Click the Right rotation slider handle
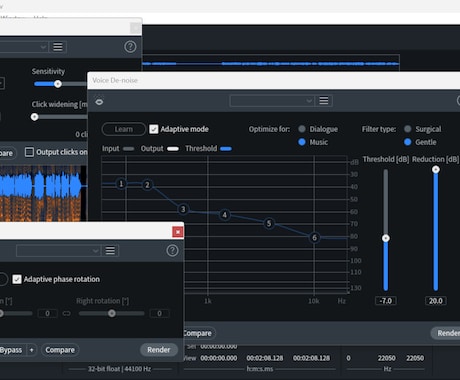The image size is (460, 380). (112, 313)
